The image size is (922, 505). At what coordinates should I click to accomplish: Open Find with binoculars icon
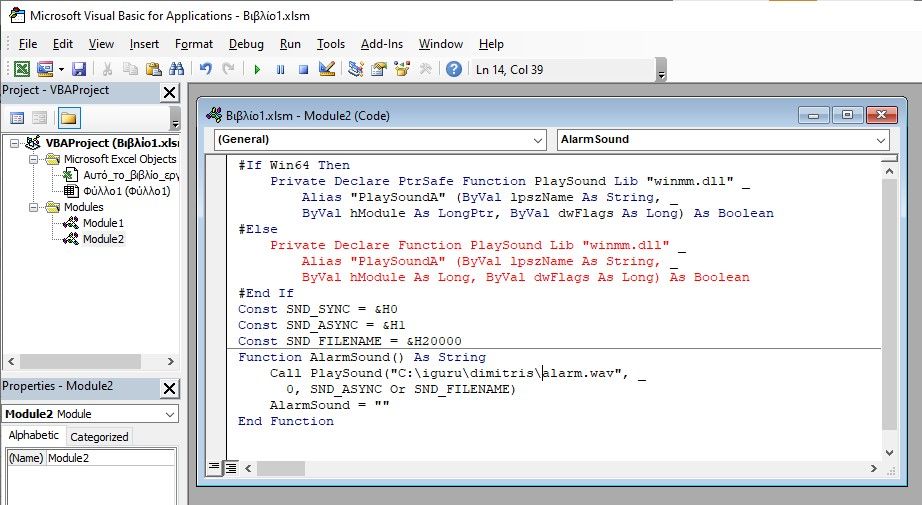coord(176,69)
